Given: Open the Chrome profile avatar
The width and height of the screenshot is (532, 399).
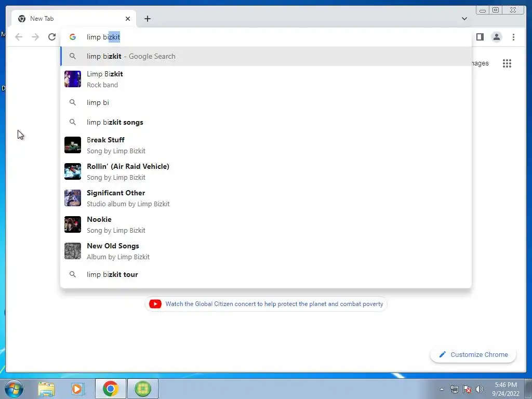Looking at the screenshot, I should coord(496,37).
